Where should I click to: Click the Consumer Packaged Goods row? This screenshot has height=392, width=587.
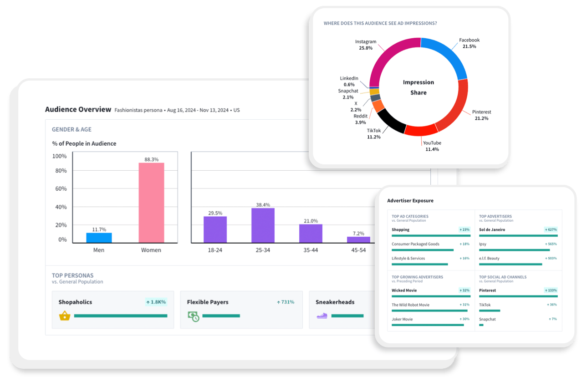(431, 246)
